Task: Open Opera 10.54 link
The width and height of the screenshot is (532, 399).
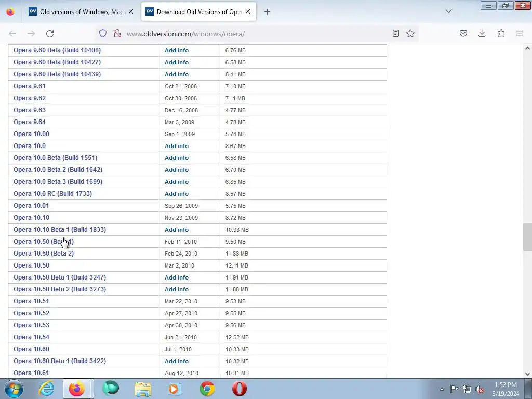Action: 31,337
